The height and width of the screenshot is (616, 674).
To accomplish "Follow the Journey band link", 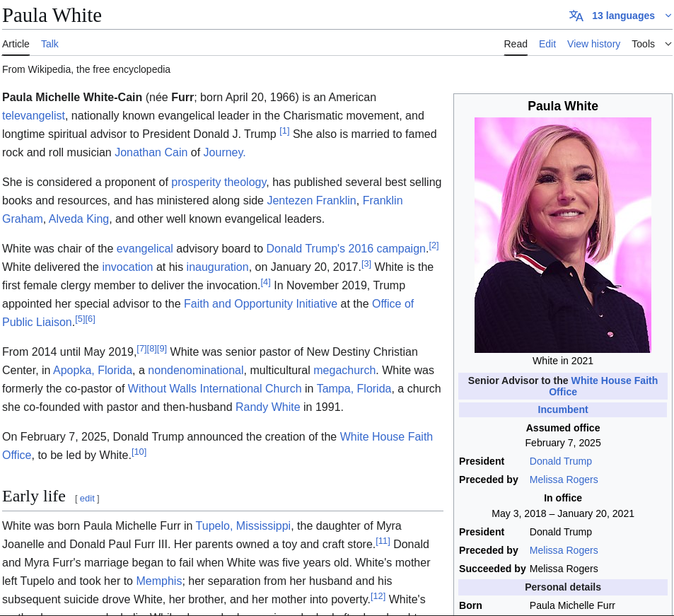I will (224, 152).
